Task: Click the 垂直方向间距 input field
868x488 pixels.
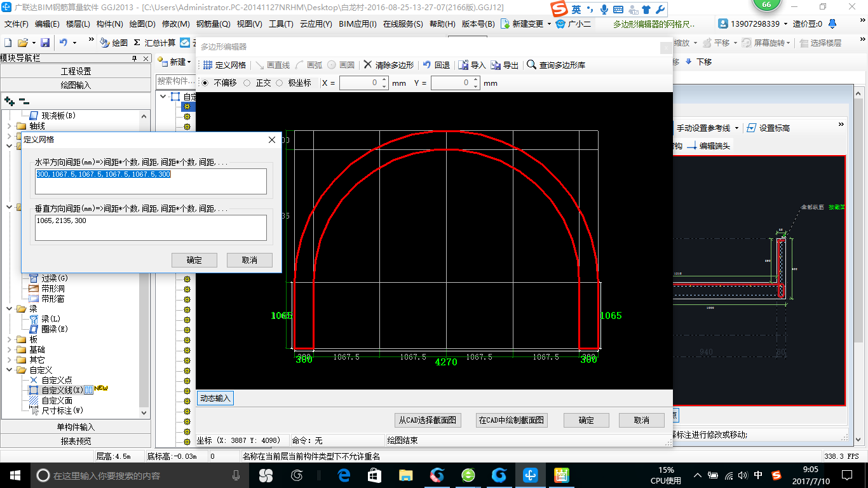Action: click(x=151, y=228)
